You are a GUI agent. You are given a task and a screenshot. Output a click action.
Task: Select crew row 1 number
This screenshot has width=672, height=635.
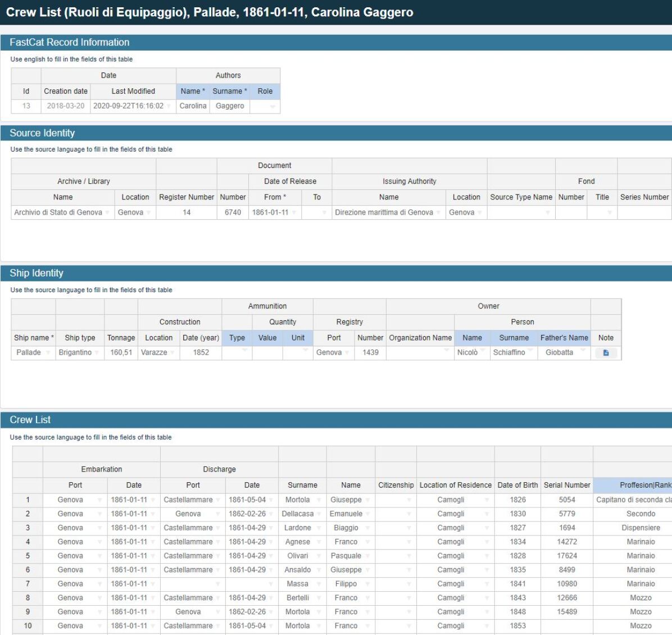coord(28,500)
